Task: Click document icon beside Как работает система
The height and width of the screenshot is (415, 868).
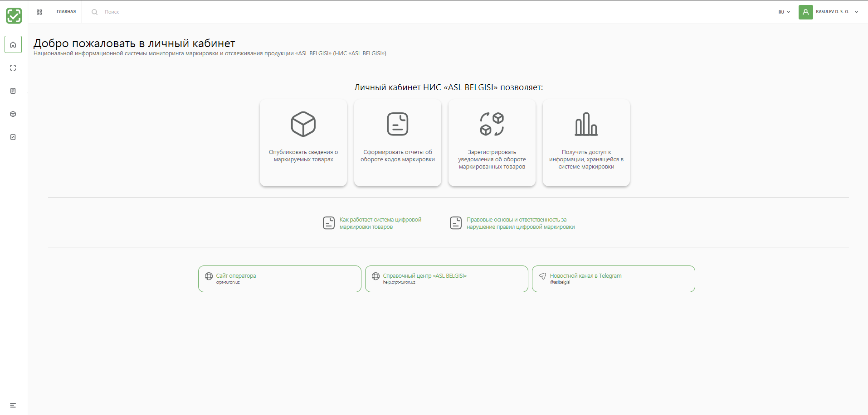Action: coord(329,223)
